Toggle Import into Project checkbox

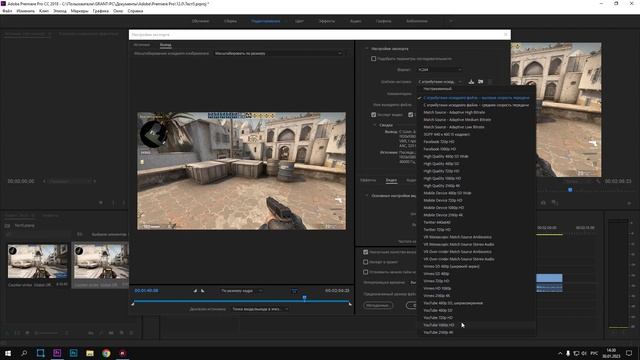tap(366, 262)
